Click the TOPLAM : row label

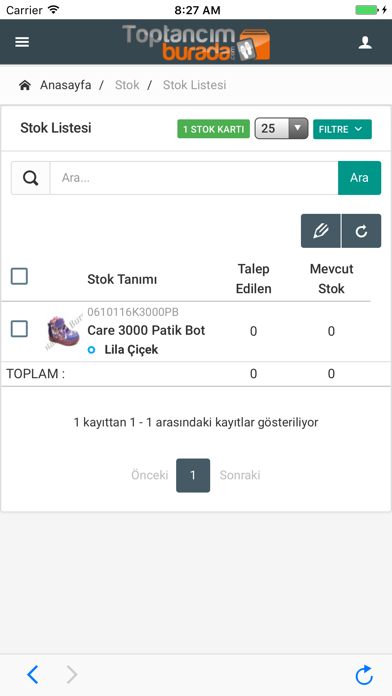[x=36, y=374]
